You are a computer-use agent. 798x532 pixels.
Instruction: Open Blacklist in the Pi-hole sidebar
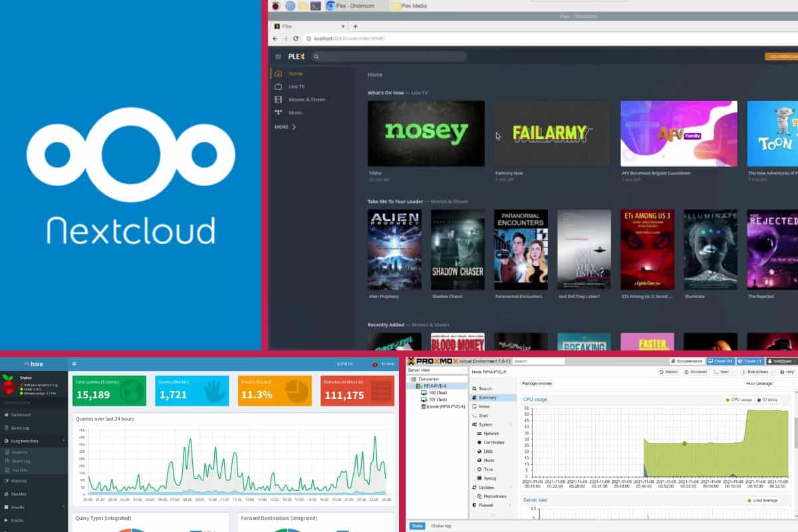(33, 493)
